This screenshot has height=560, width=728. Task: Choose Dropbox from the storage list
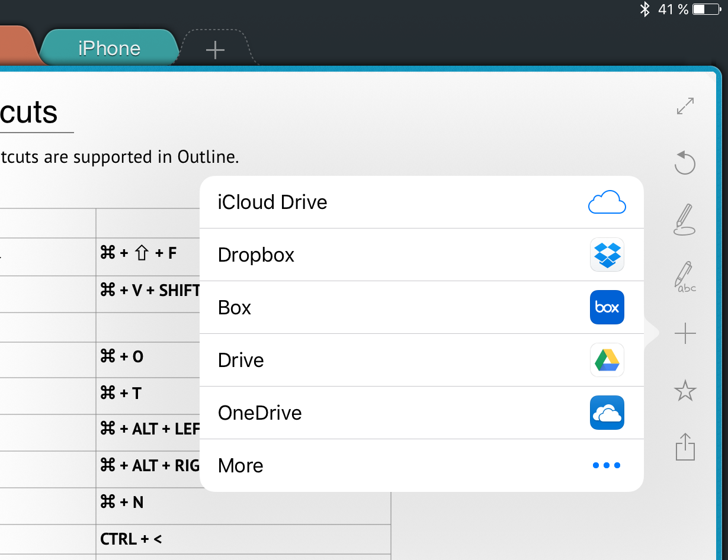[422, 255]
